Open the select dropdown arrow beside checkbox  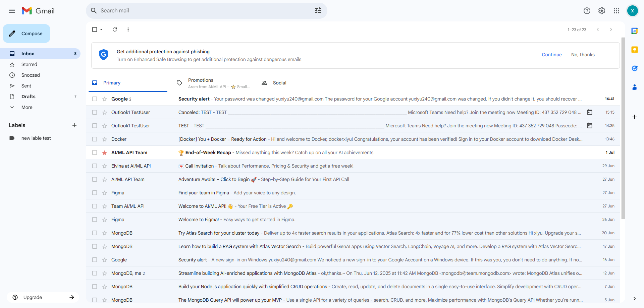[x=101, y=29]
